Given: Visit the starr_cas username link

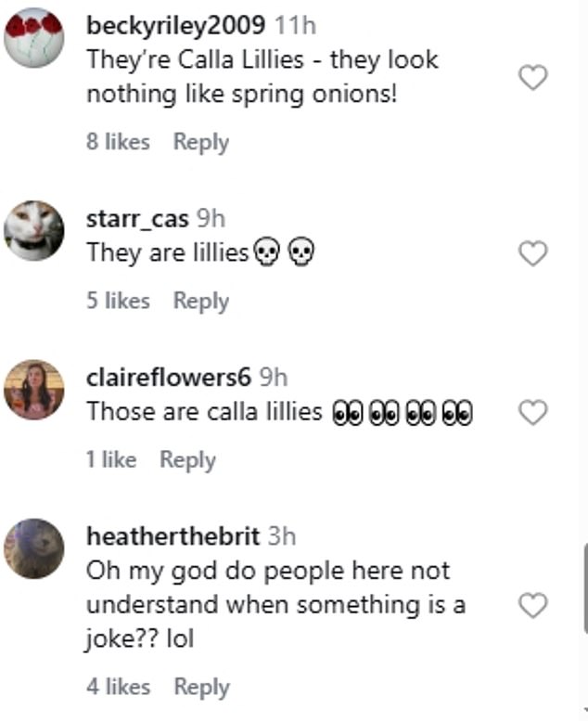Looking at the screenshot, I should tap(137, 219).
